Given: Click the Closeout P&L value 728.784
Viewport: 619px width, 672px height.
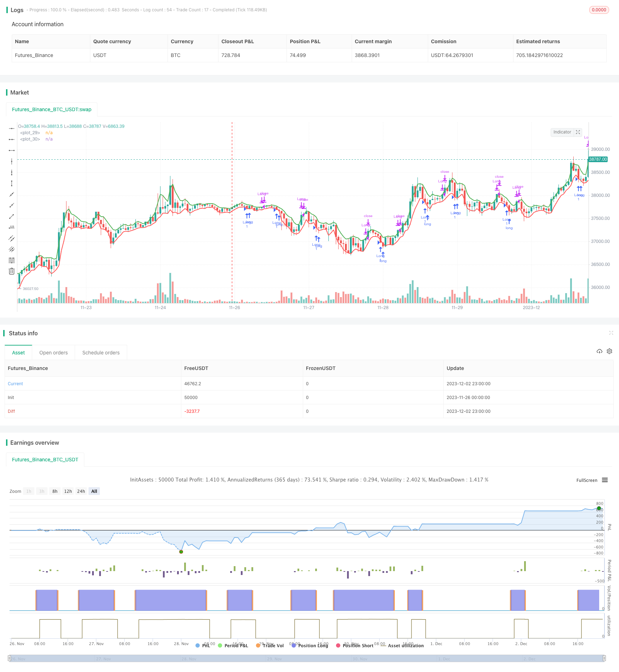Looking at the screenshot, I should 231,55.
